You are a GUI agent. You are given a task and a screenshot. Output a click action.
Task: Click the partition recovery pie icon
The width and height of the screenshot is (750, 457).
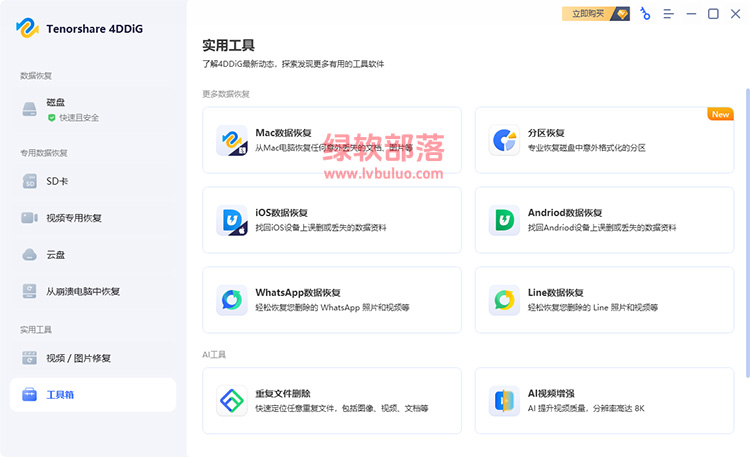[x=505, y=141]
